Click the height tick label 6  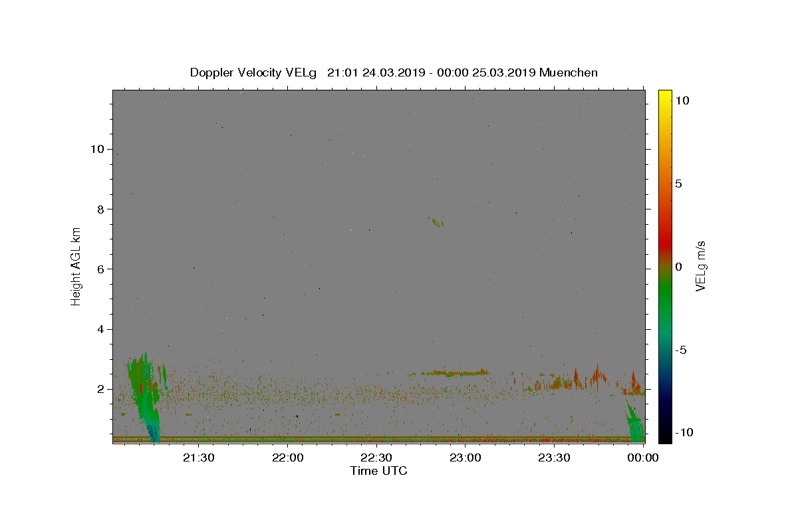(99, 269)
